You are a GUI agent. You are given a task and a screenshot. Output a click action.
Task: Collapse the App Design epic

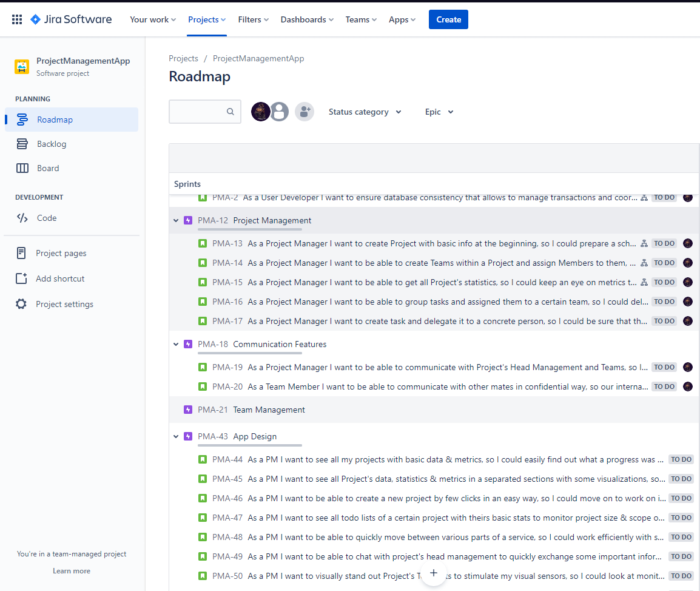[x=175, y=436]
